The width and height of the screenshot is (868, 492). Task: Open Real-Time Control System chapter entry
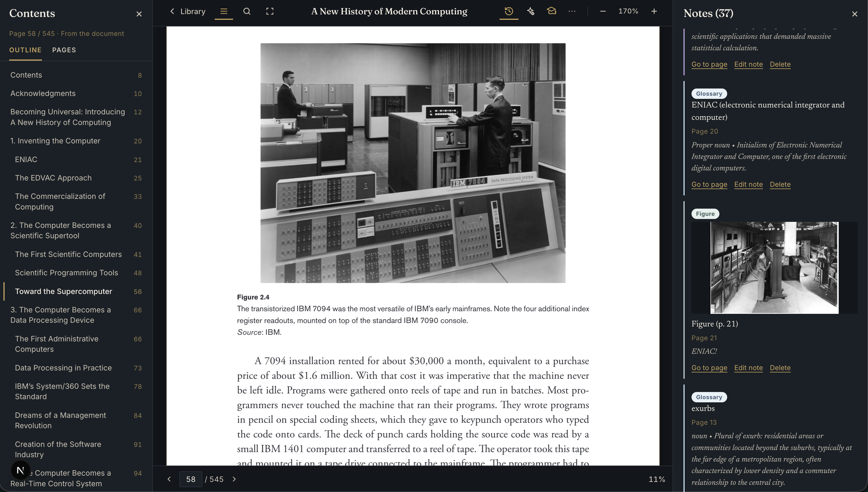click(76, 478)
